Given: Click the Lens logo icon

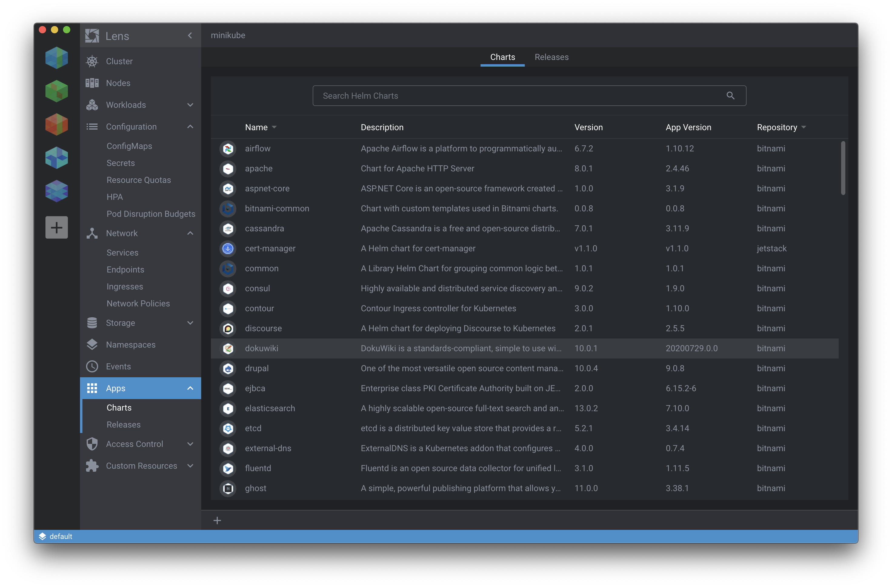Looking at the screenshot, I should 92,36.
